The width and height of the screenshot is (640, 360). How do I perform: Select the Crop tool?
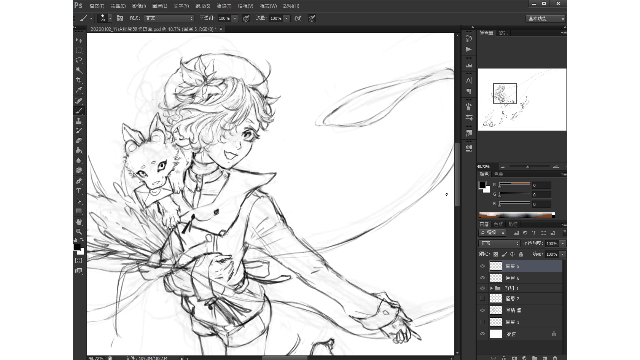coord(79,80)
